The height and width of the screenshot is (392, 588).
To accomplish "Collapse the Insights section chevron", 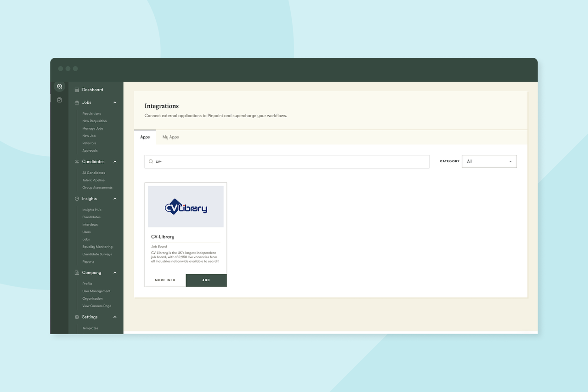I will click(x=115, y=199).
